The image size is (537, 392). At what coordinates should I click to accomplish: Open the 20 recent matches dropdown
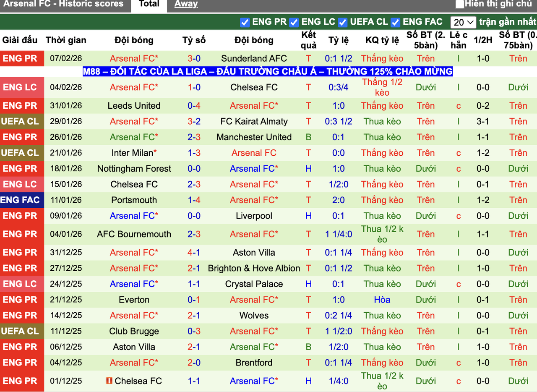pos(463,22)
